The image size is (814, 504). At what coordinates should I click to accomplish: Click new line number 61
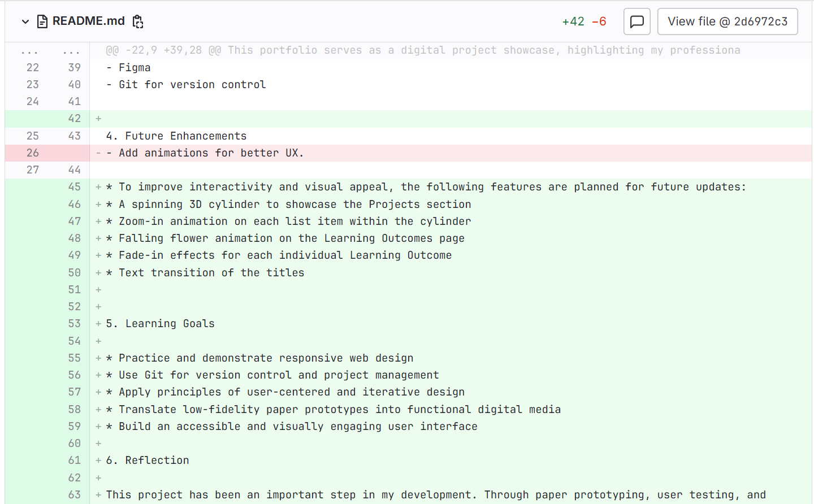coord(74,460)
